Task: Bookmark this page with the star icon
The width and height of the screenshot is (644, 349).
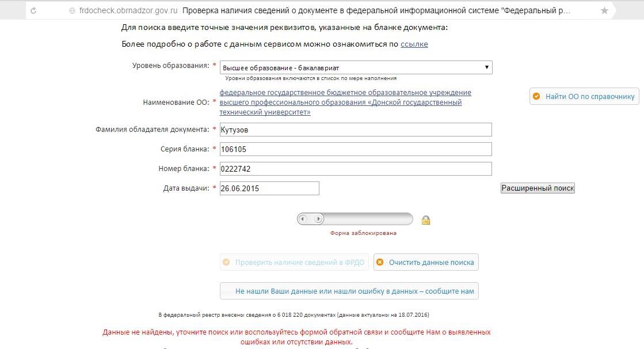Action: (x=604, y=11)
